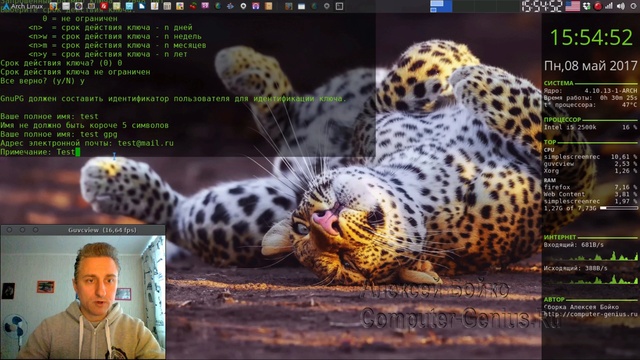
Task: Click the large green 15:54:52 widget clock
Action: tap(591, 38)
